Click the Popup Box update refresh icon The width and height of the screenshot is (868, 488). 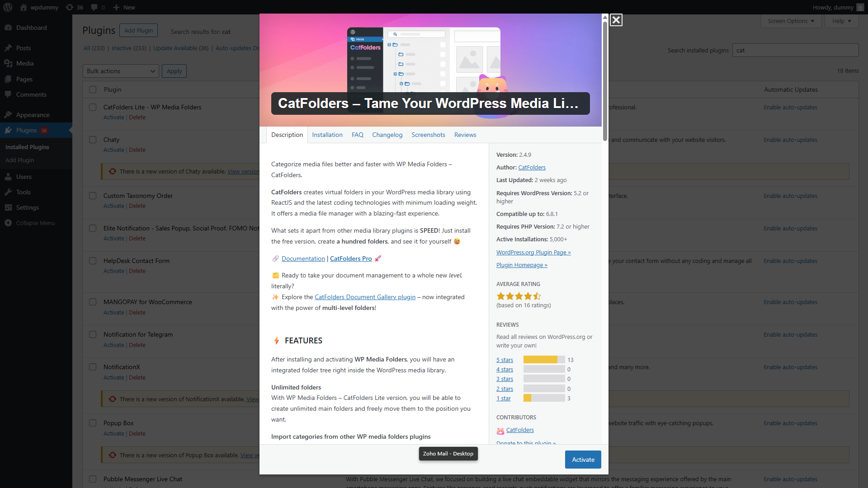pos(113,455)
